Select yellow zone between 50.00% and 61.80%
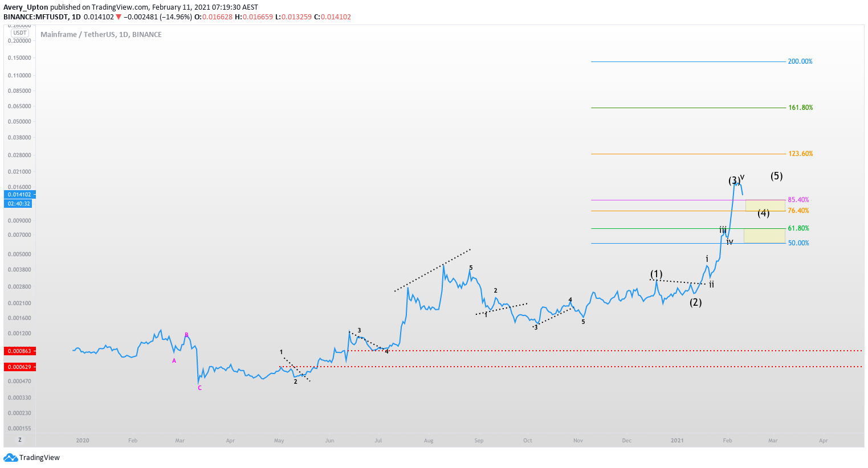The width and height of the screenshot is (868, 468). pos(764,236)
